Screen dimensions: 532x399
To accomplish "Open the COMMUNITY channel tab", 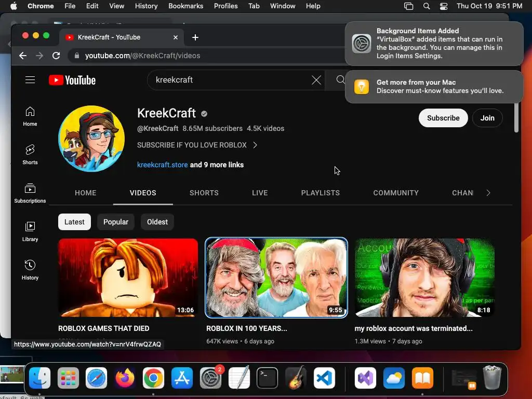I will [x=396, y=193].
